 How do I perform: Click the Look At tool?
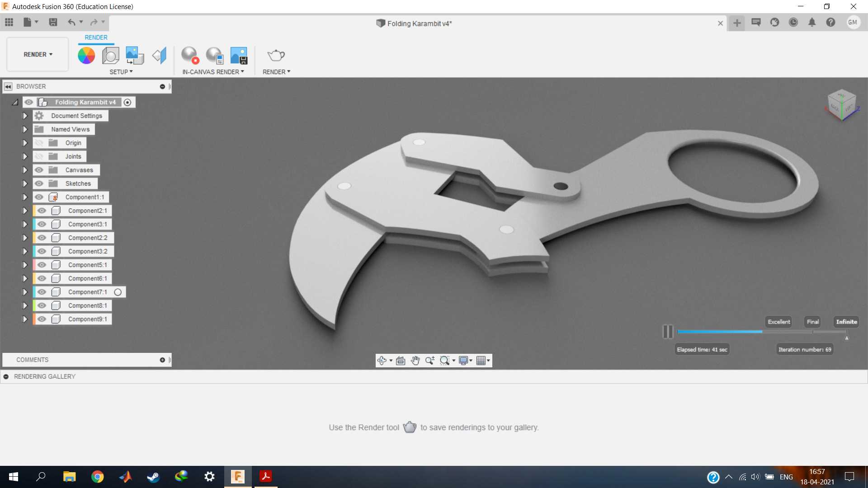401,361
